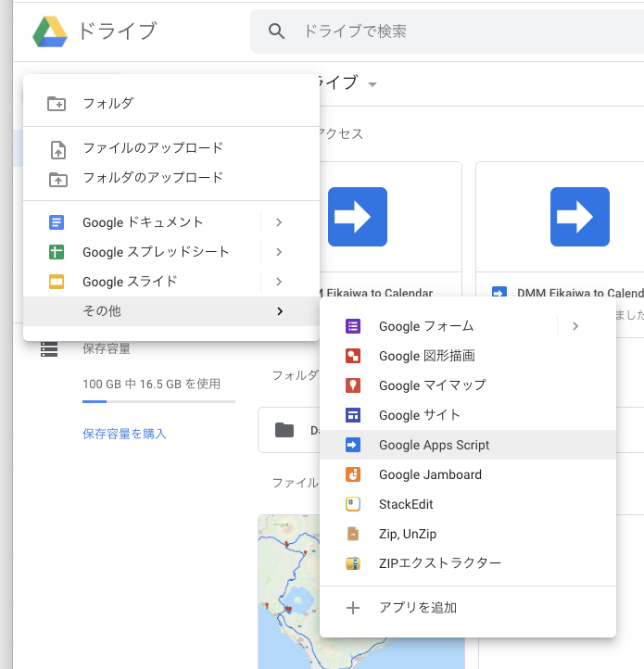Select StackEdit from the submenu

[x=468, y=504]
